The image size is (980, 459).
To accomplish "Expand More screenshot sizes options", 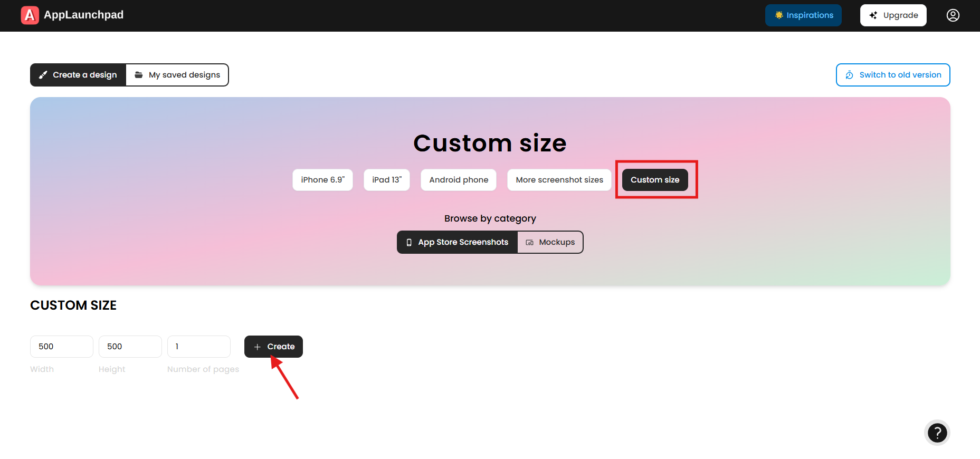I will (x=559, y=180).
